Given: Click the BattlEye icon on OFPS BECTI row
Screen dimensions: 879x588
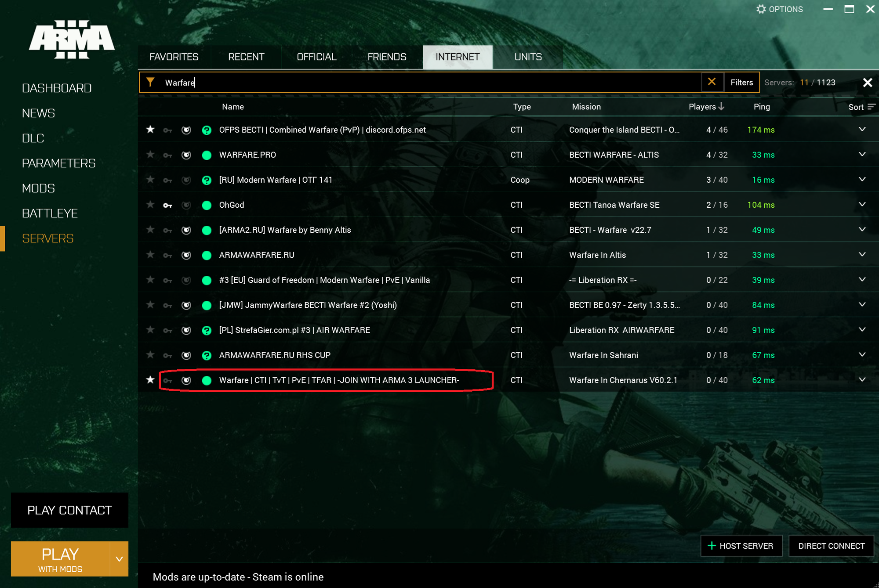Looking at the screenshot, I should (186, 130).
